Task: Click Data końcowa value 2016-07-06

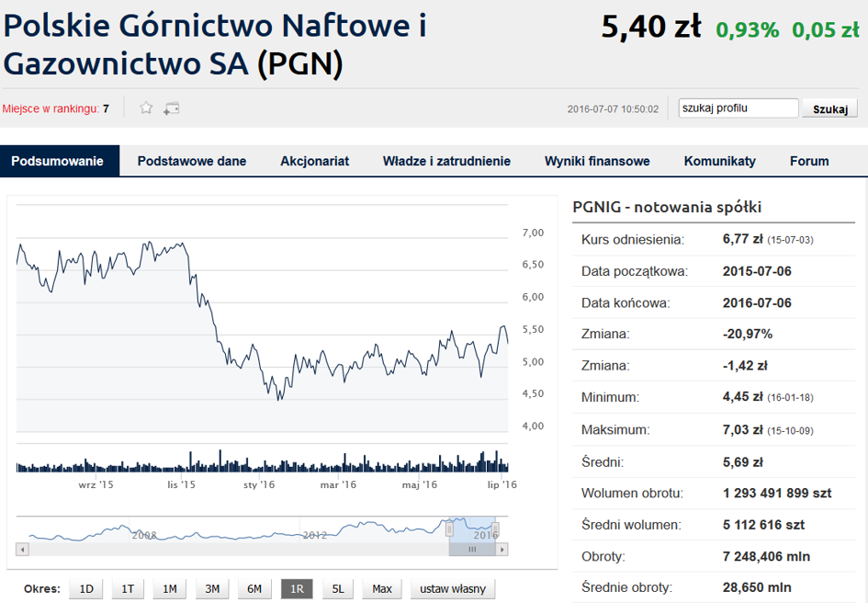Action: coord(757,302)
